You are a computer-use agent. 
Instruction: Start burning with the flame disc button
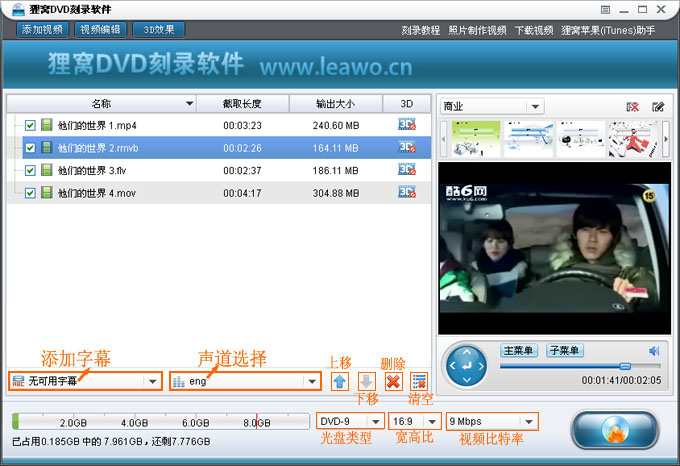tap(615, 430)
